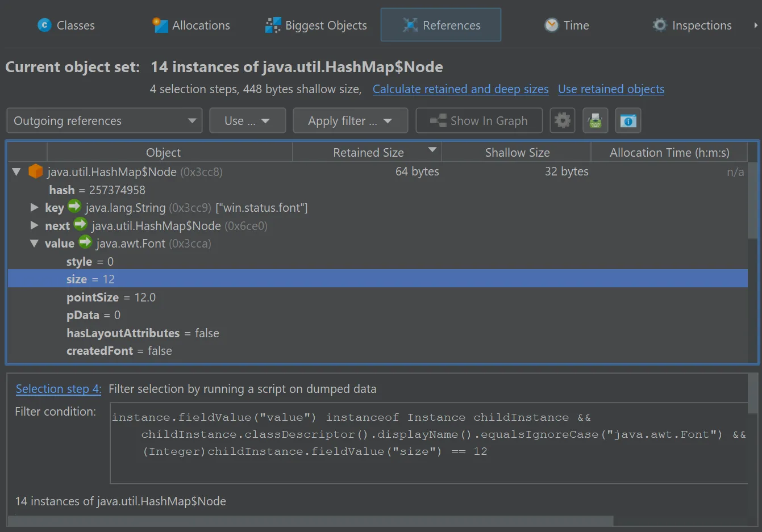This screenshot has width=762, height=532.
Task: Select the pData = 0 row
Action: [378, 315]
